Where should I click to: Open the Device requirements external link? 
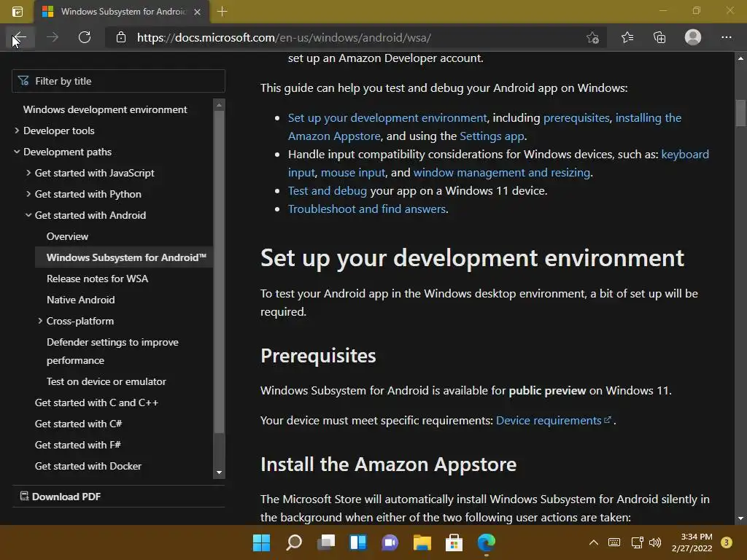554,421
